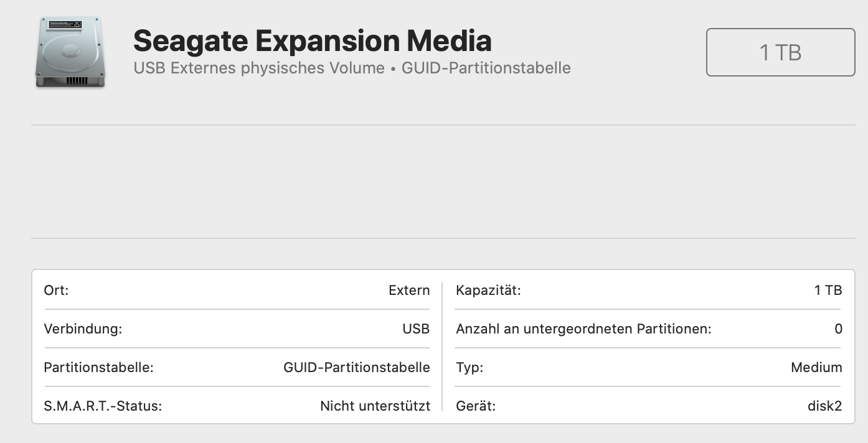Select the S.M.A.R.T.-Status label
The height and width of the screenshot is (443, 868).
[103, 406]
